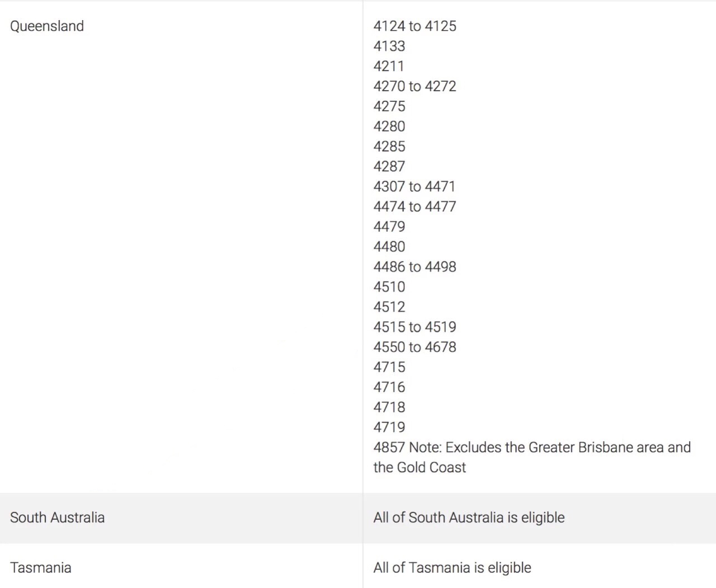The image size is (716, 588).
Task: Click "All of South Australia is eligible" text
Action: [469, 518]
